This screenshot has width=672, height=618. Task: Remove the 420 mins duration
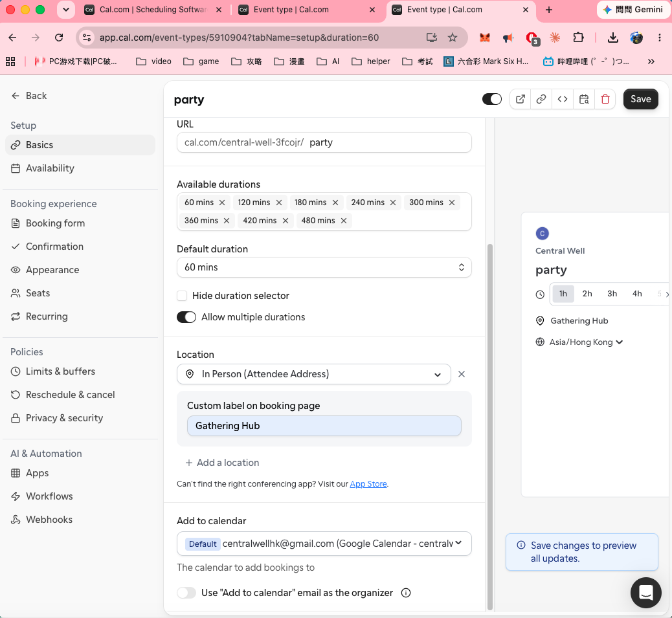286,221
